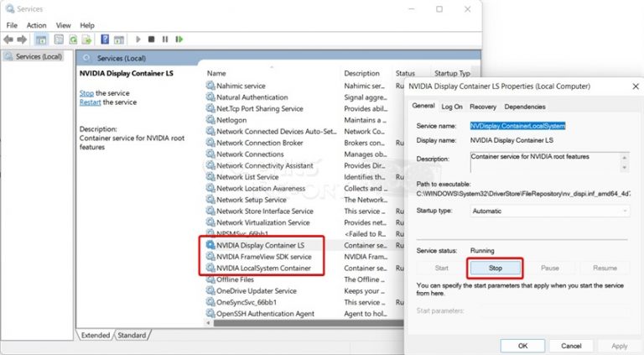Viewport: 644px width, 355px height.
Task: Select Network Virtualization Service row
Action: click(x=262, y=222)
